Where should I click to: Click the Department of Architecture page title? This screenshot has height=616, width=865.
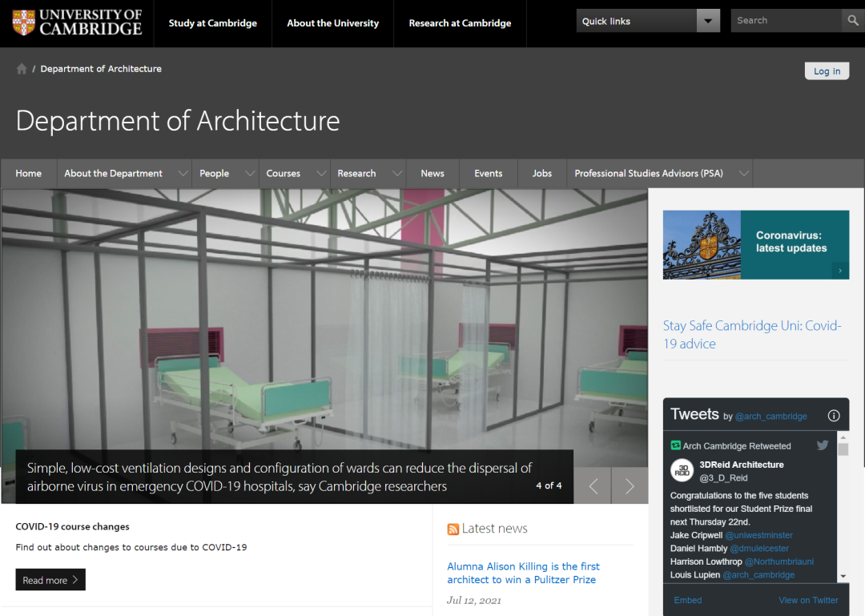[178, 120]
